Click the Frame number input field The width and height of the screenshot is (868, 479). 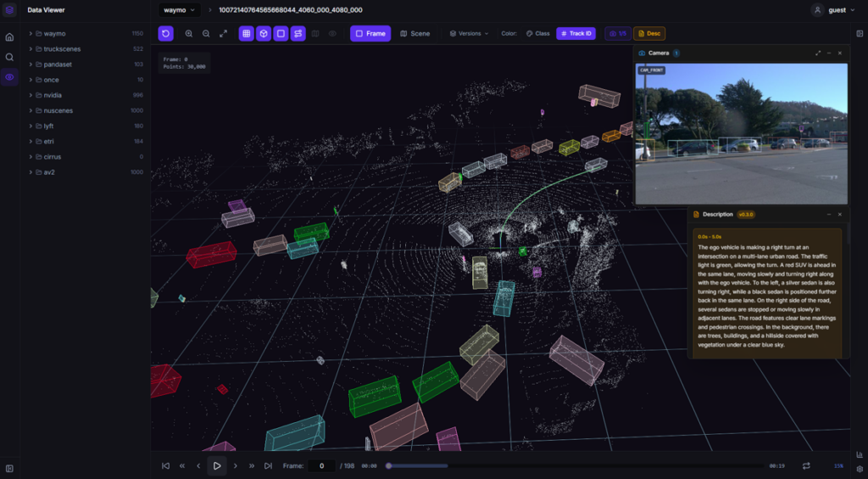click(321, 465)
